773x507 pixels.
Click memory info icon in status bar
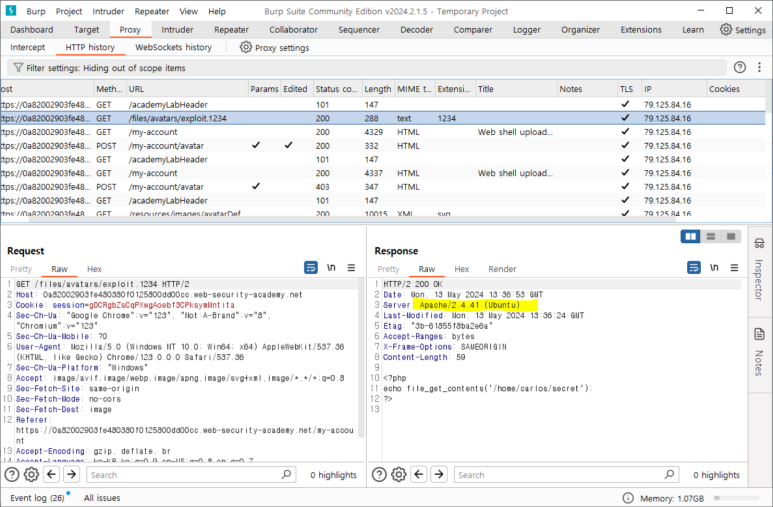628,498
